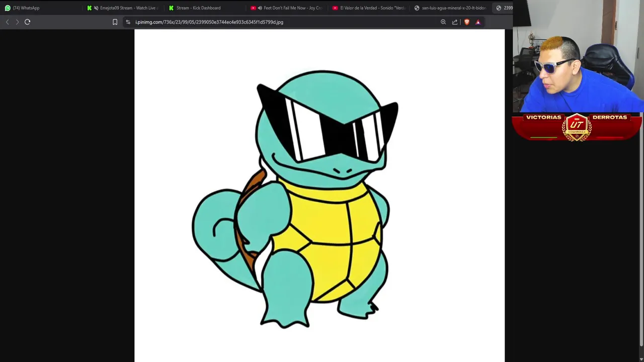The width and height of the screenshot is (644, 362).
Task: Reload the current page
Action: 28,22
